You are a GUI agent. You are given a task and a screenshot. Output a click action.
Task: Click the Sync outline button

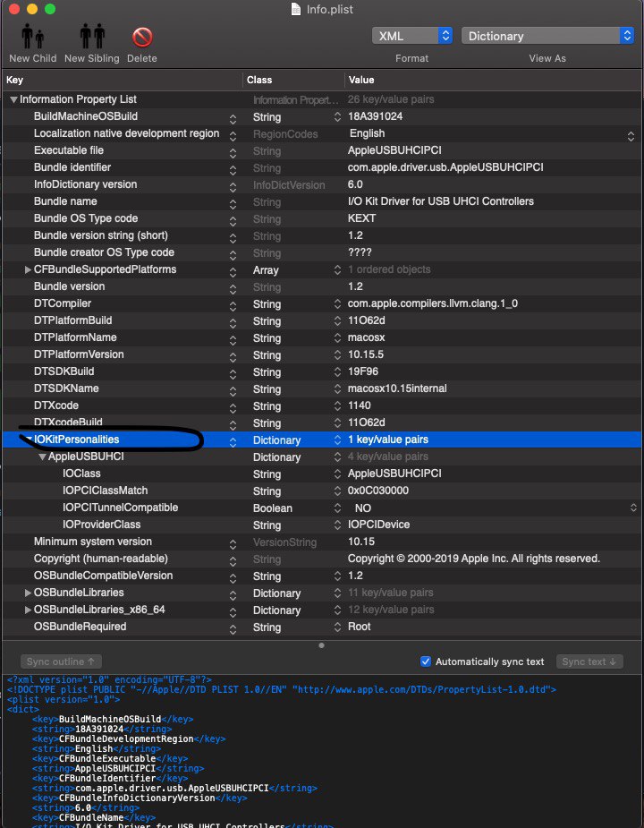pos(61,662)
